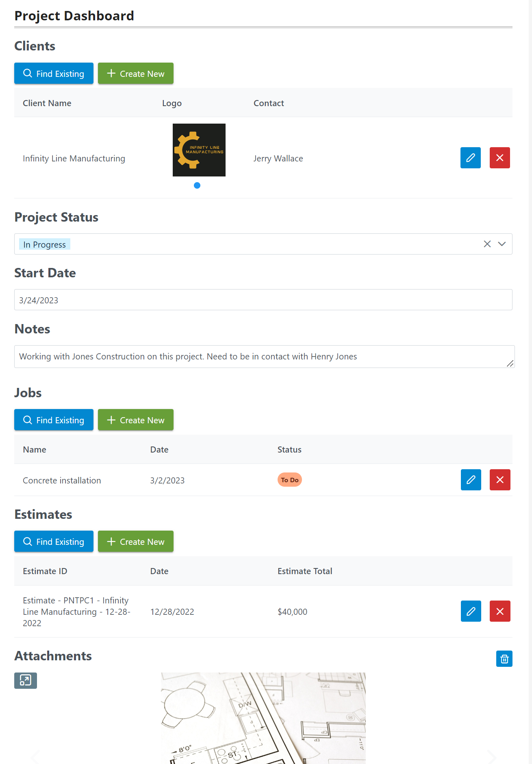Click Find Existing under Clients
Screen dimensions: 532x764
tap(54, 74)
